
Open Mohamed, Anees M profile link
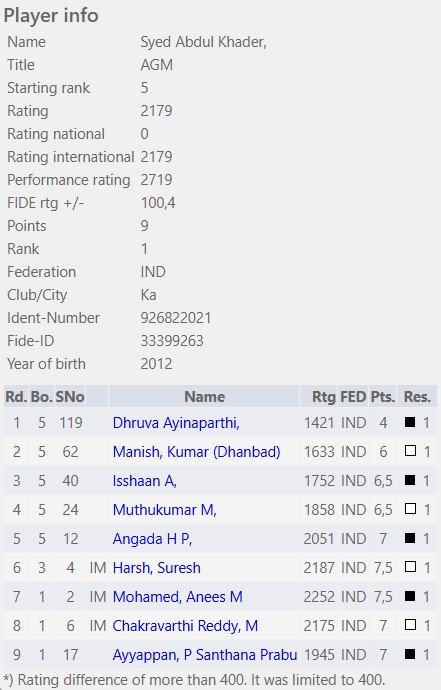click(177, 597)
